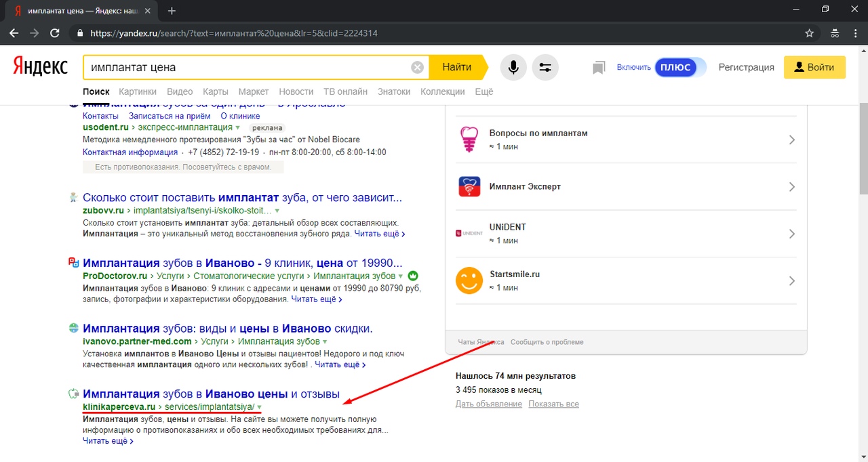Image resolution: width=868 pixels, height=462 pixels.
Task: Click the browser address bar URL
Action: coord(234,33)
